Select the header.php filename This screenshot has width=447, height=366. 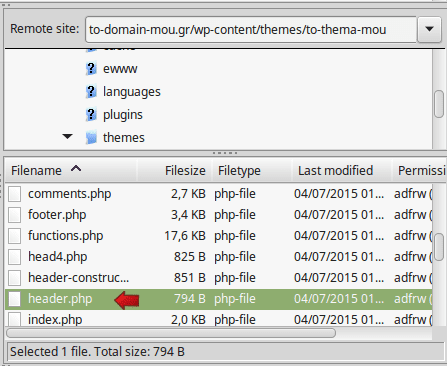[60, 299]
